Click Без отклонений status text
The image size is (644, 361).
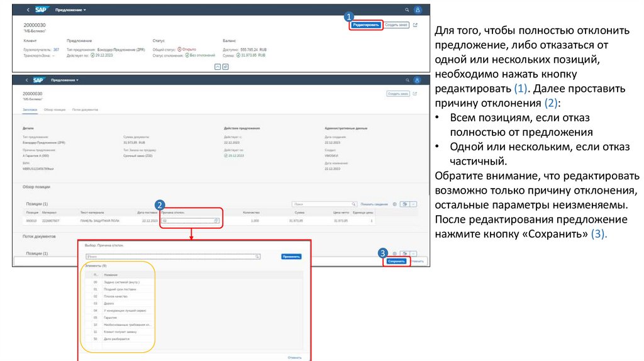coord(200,55)
